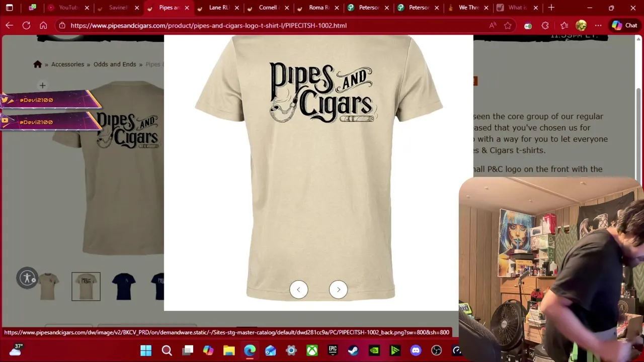Open browser settings and more menu
Image resolution: width=644 pixels, height=362 pixels.
tap(598, 25)
